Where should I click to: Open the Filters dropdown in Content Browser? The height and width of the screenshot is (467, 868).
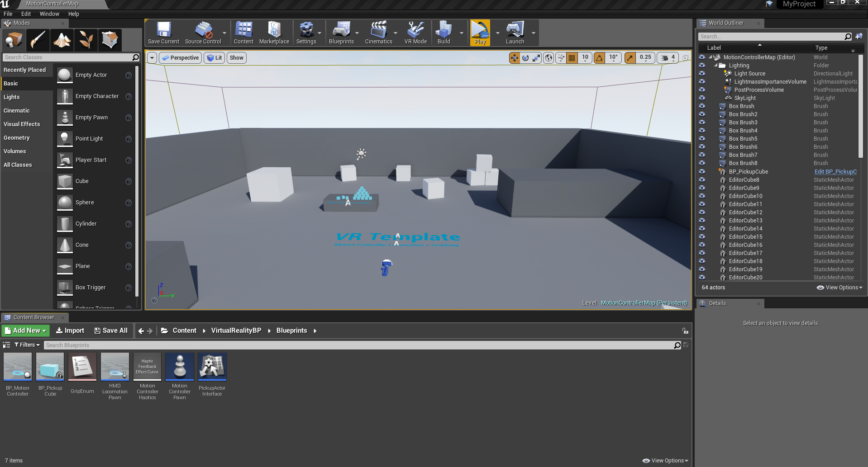27,345
